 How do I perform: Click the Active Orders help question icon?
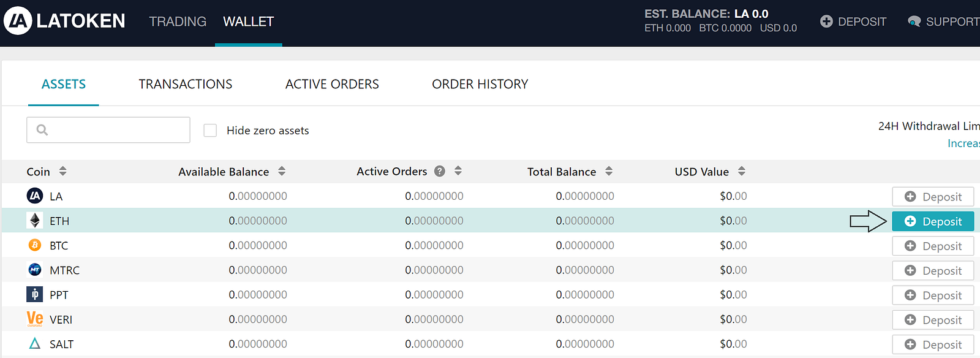tap(440, 172)
